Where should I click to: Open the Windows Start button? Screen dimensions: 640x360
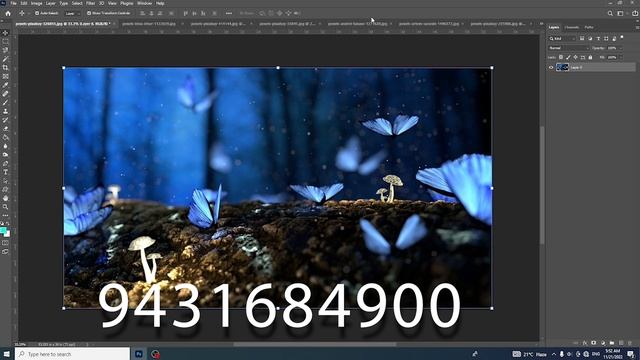[x=7, y=354]
